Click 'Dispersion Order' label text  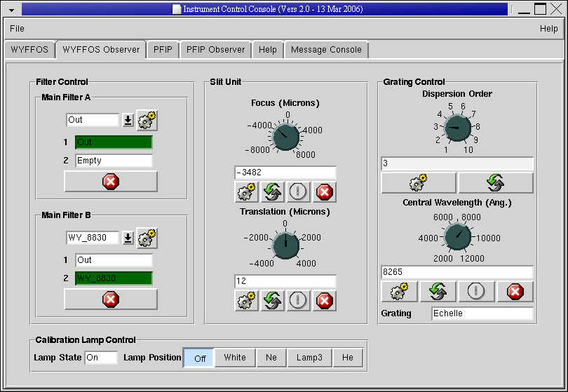457,94
